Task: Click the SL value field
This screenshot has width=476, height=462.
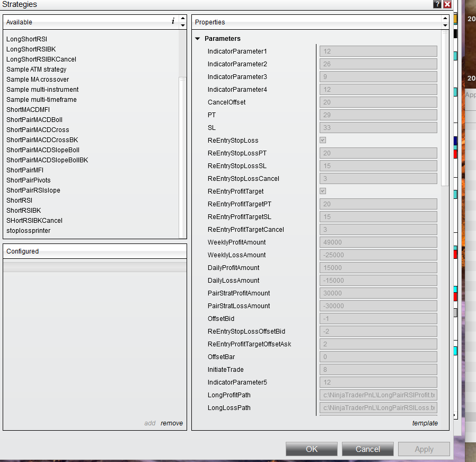Action: click(378, 128)
